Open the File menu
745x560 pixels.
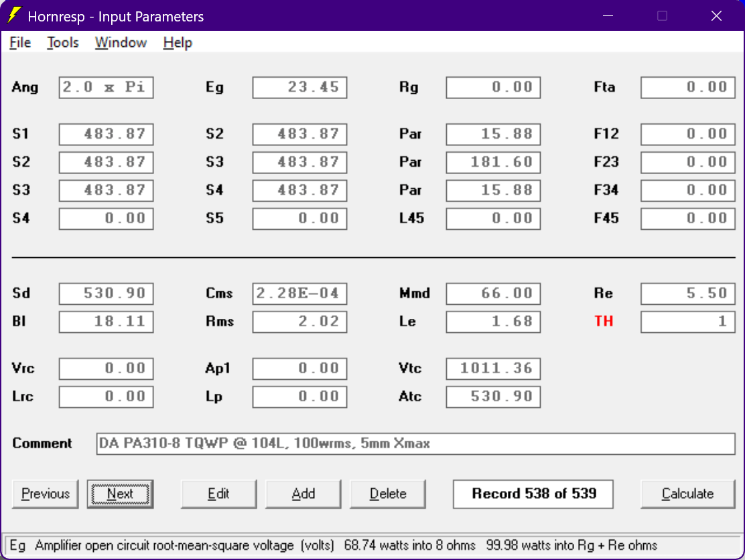20,43
